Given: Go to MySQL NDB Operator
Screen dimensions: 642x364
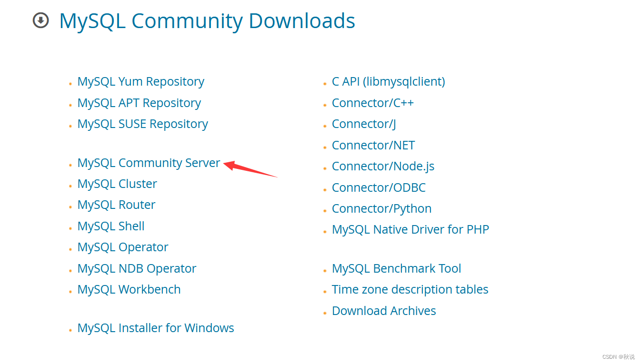Looking at the screenshot, I should tap(137, 268).
